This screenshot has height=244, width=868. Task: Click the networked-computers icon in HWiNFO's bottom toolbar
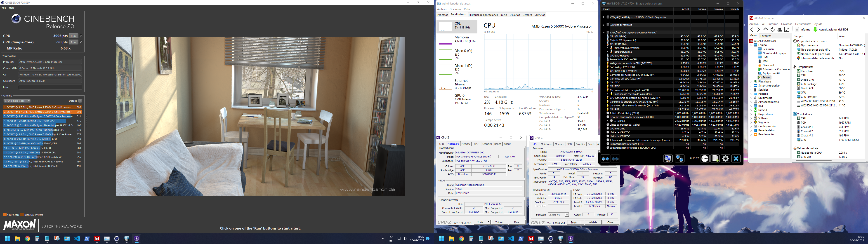point(680,159)
